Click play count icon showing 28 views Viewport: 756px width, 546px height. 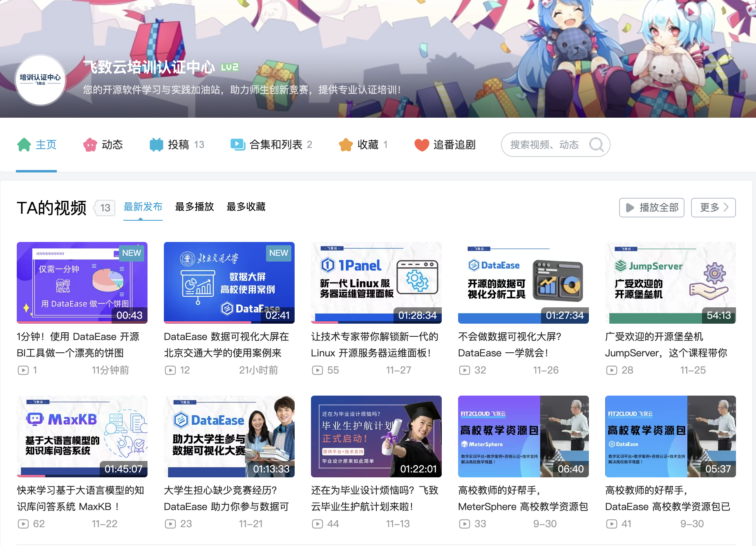612,370
